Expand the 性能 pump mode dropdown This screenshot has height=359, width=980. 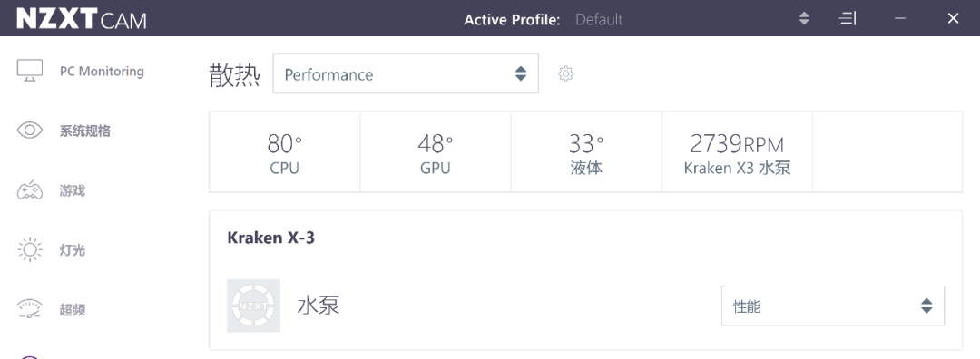pyautogui.click(x=832, y=306)
